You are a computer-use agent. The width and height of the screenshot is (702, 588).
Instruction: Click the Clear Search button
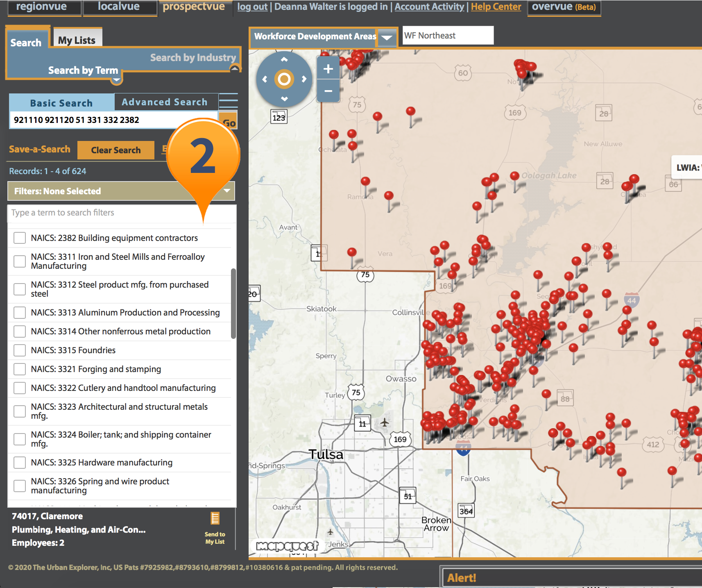click(x=116, y=150)
